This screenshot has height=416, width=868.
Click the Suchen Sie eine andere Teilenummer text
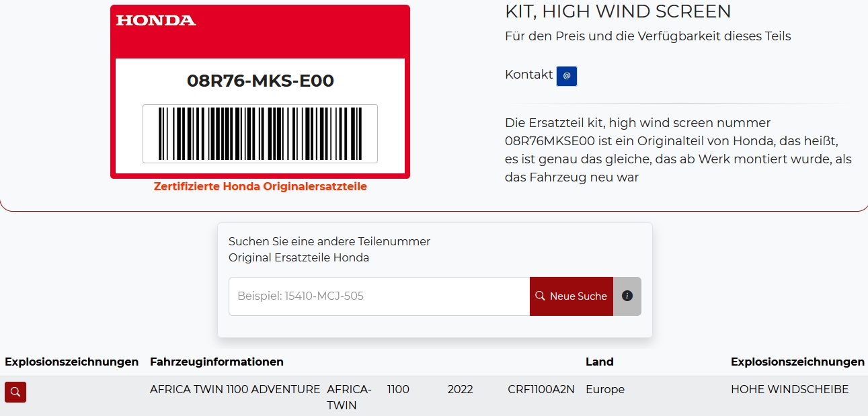pyautogui.click(x=329, y=241)
